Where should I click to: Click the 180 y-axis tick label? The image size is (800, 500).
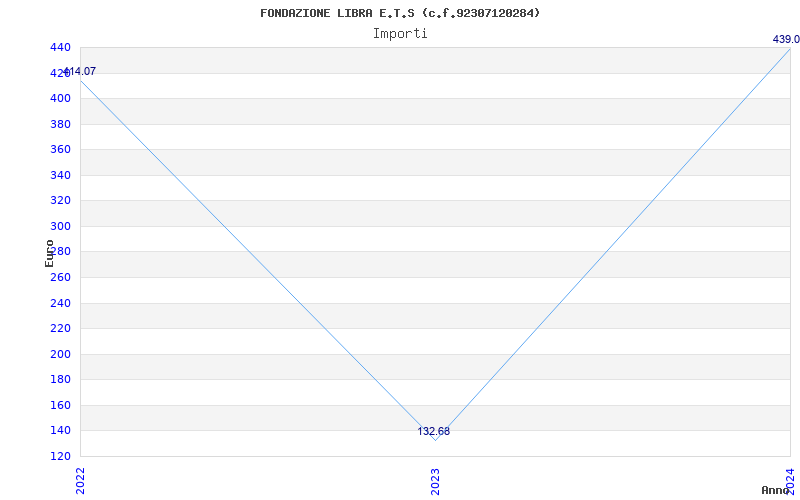[60, 380]
